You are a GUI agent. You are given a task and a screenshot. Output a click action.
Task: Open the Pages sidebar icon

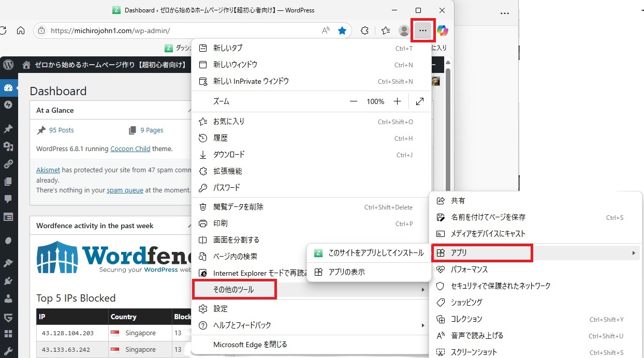[8, 182]
